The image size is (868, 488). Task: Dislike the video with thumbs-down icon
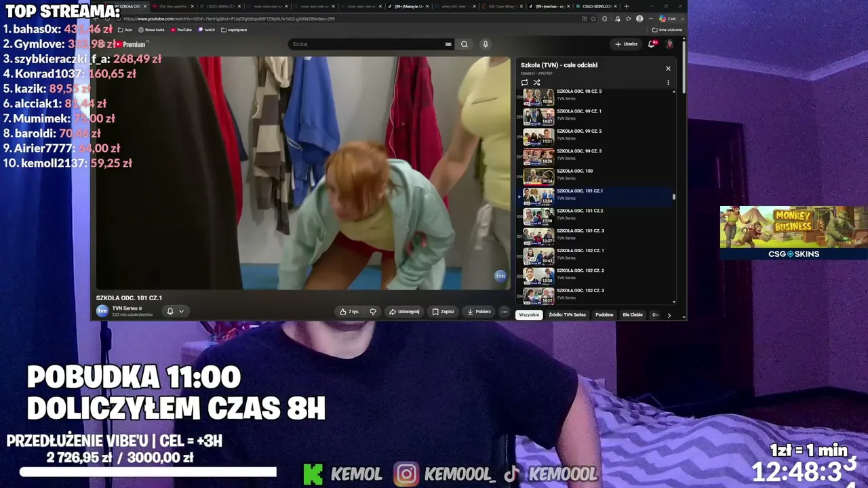coord(373,312)
